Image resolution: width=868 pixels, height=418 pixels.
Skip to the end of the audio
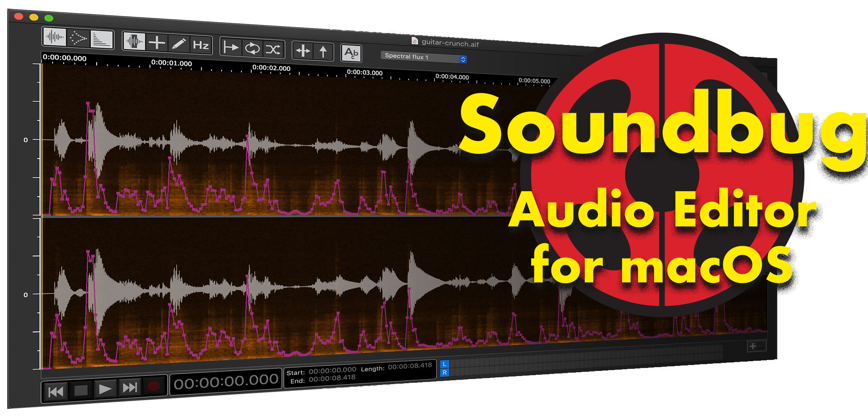(x=129, y=387)
